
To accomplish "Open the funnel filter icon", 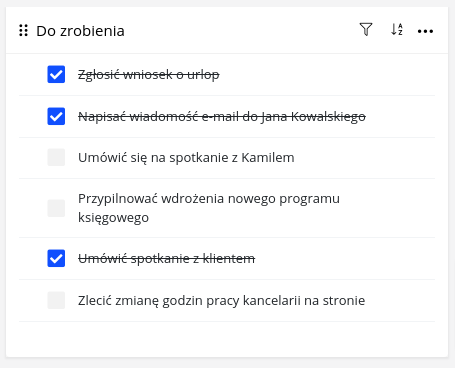I will pyautogui.click(x=366, y=29).
